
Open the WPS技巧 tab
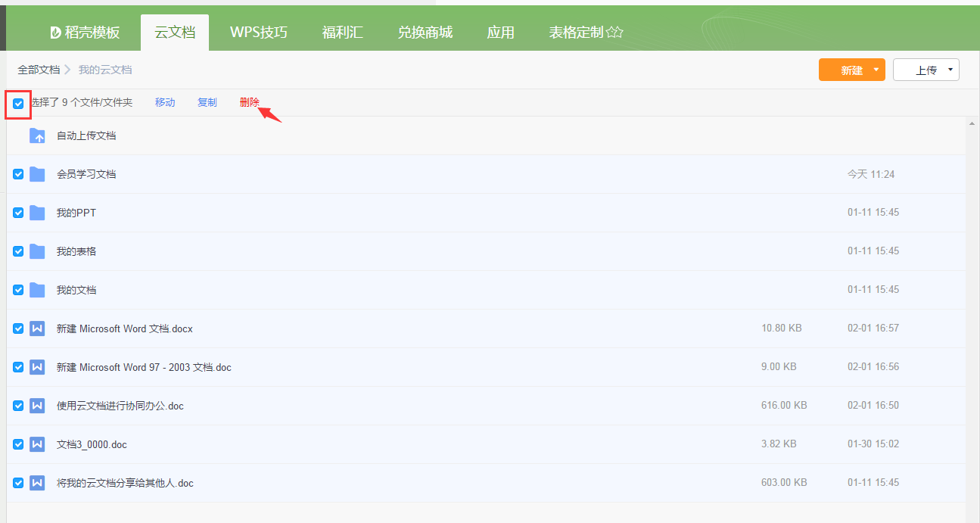point(259,33)
